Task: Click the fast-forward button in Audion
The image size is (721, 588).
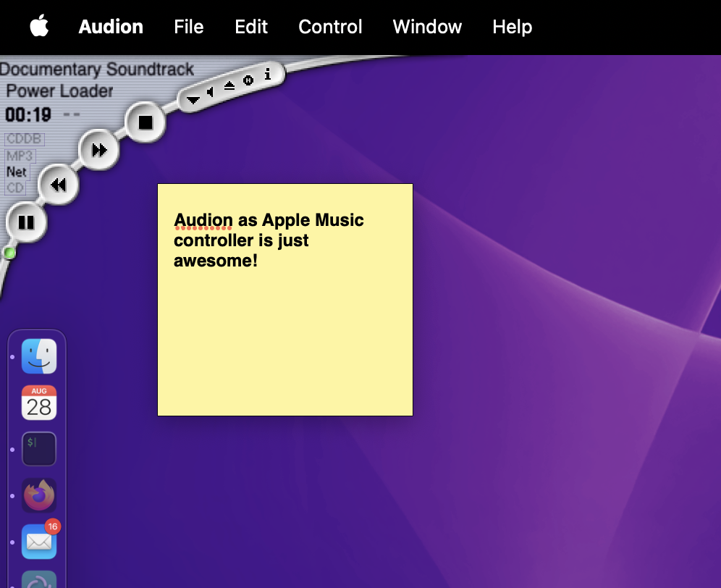Action: (x=99, y=150)
